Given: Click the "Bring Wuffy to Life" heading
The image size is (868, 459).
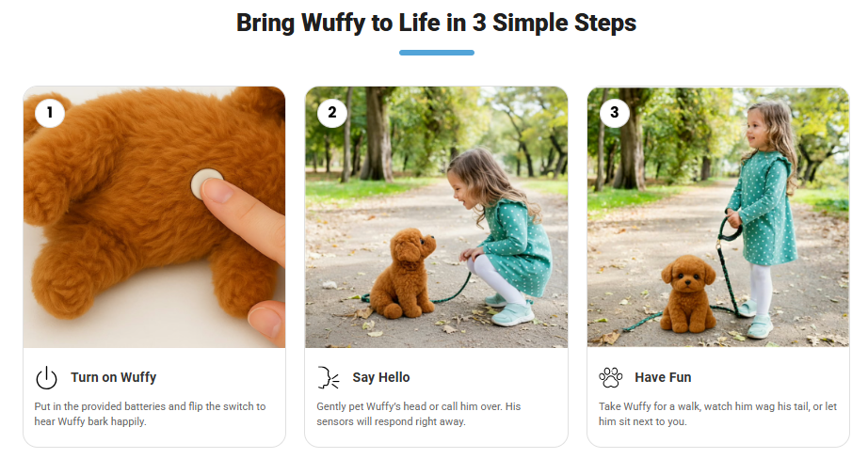Looking at the screenshot, I should coord(436,24).
